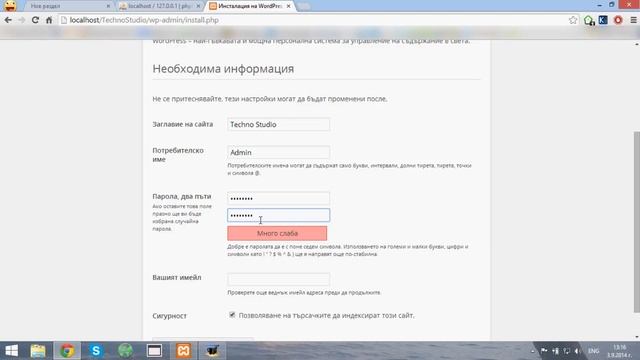Click the username field containing Admin
640x360 pixels.
(278, 152)
